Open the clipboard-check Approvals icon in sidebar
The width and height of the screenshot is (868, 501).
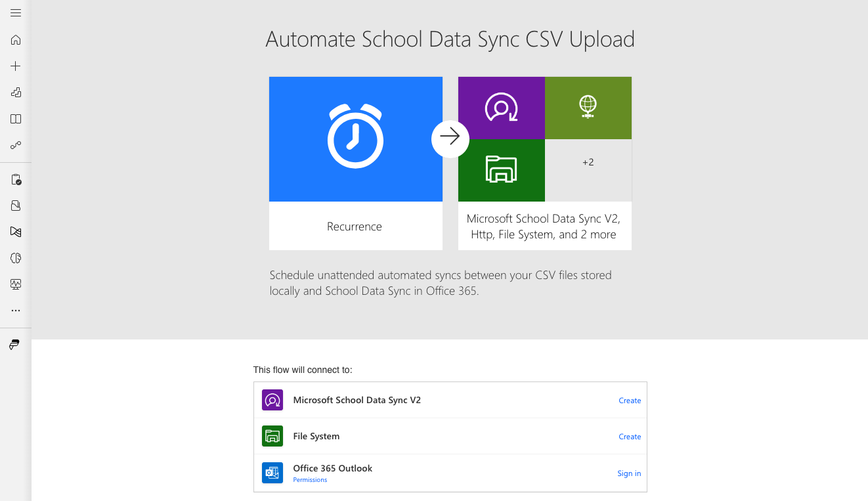16,179
